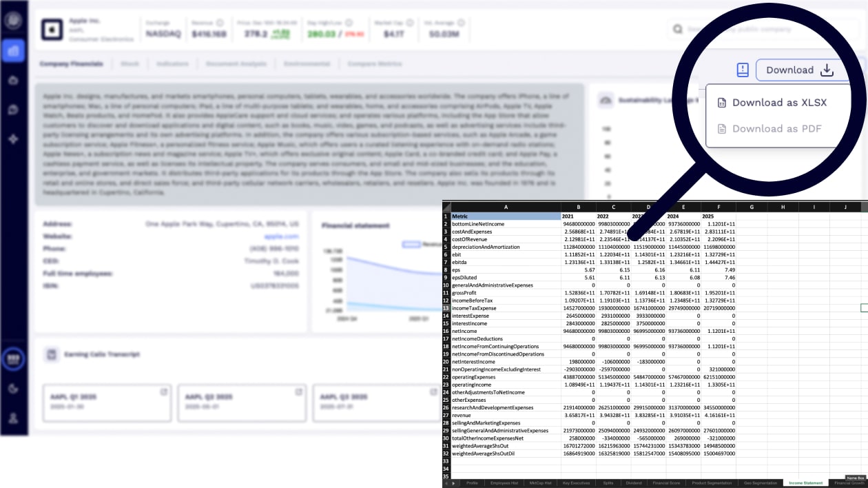
Task: Open the Document Analysis tab
Action: (x=236, y=63)
